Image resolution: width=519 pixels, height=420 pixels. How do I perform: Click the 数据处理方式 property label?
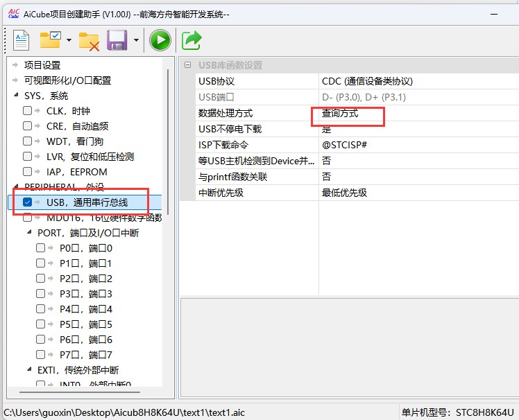click(x=226, y=113)
